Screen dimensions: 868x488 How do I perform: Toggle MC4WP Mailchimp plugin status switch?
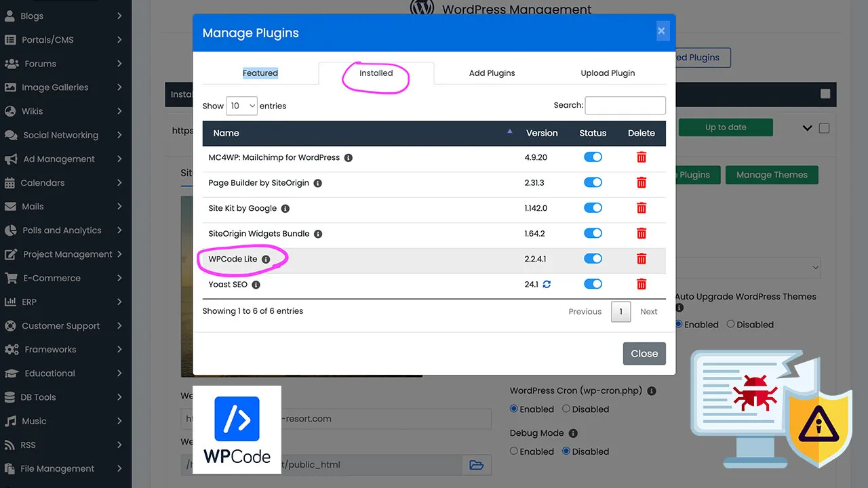coord(593,157)
